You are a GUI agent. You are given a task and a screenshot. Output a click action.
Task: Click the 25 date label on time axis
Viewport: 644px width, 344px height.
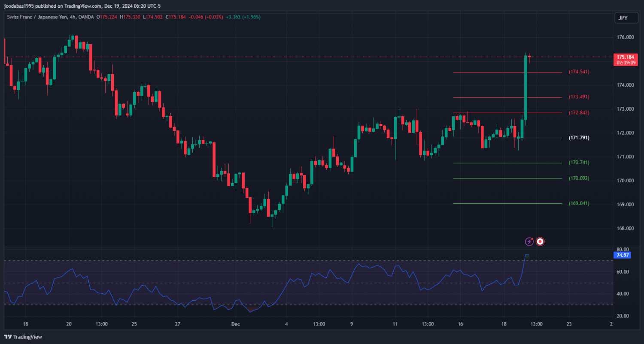tap(134, 324)
